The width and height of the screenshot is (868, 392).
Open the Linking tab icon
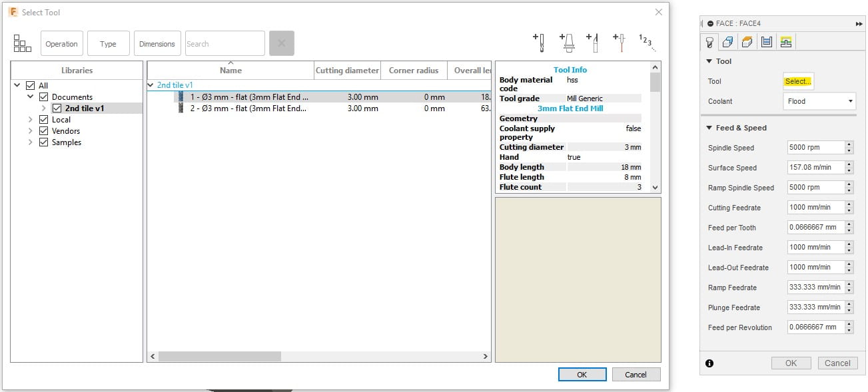click(x=786, y=42)
